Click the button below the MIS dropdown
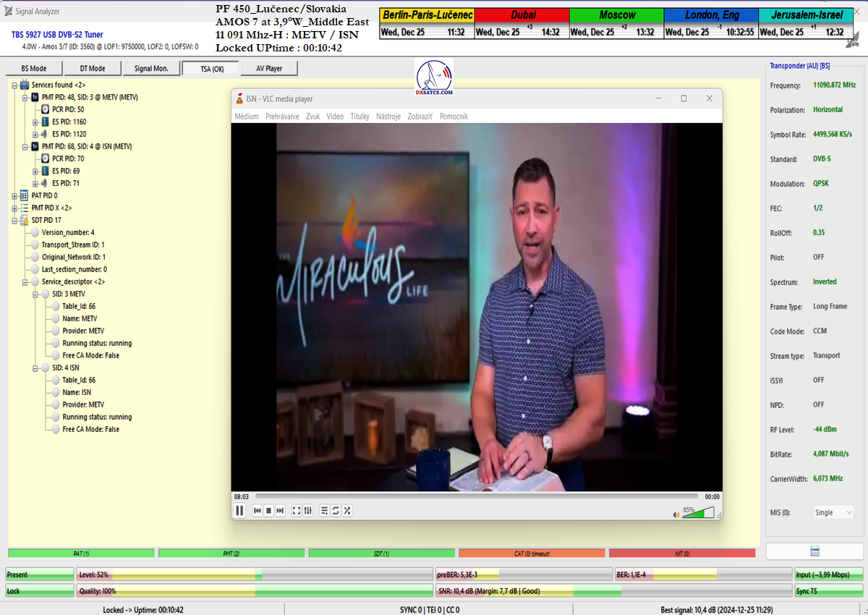This screenshot has width=868, height=615. 814,551
